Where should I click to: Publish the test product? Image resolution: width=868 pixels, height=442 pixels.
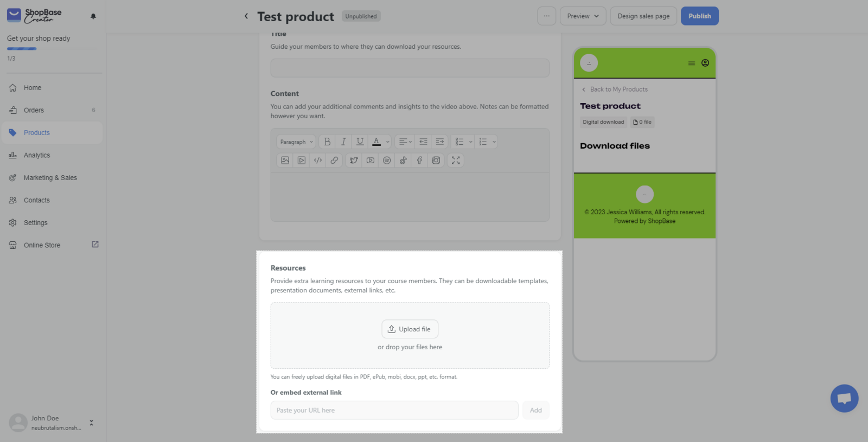699,16
